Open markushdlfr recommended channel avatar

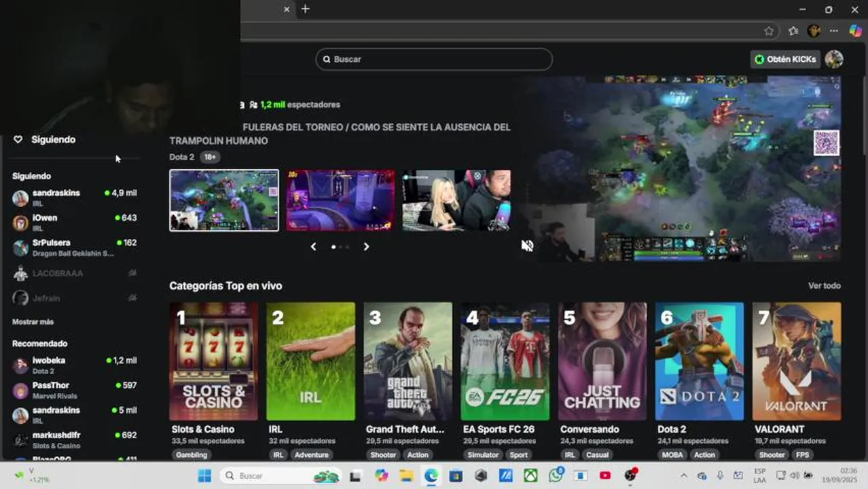coord(20,439)
